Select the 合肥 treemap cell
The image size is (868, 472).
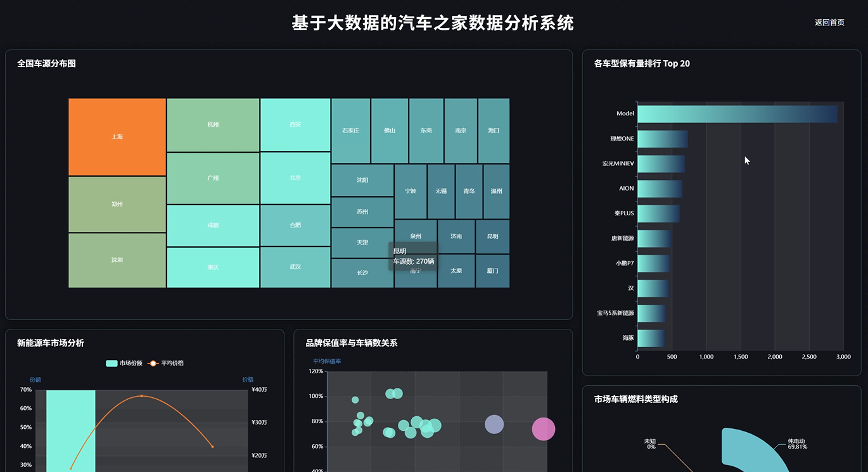tap(295, 226)
